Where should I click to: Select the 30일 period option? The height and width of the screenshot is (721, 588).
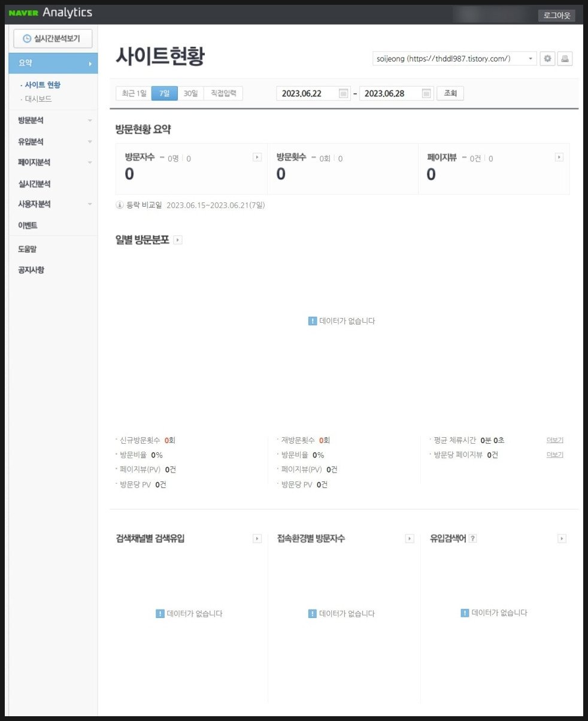point(190,93)
